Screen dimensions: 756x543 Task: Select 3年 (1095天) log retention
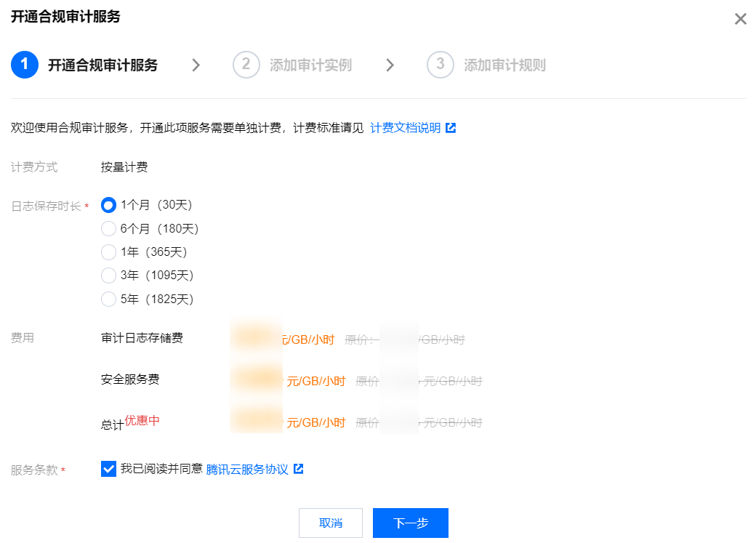[x=108, y=275]
